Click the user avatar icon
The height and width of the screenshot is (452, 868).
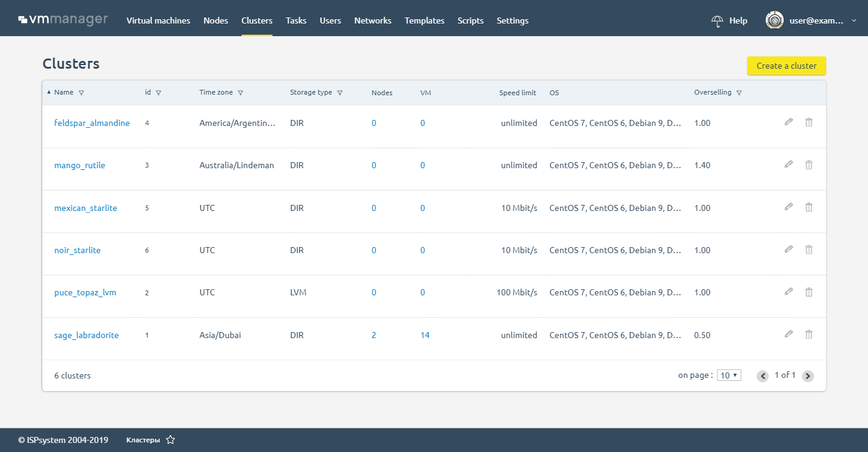pos(775,20)
